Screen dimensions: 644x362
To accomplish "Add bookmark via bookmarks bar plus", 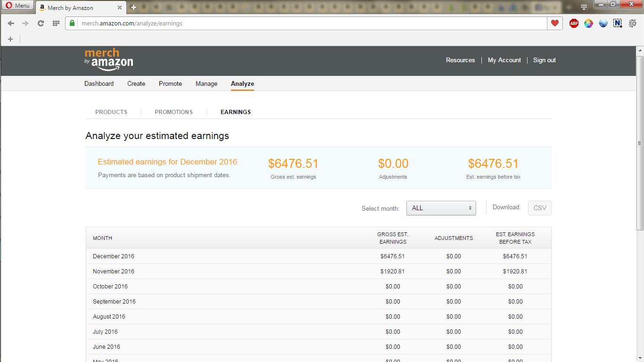I will coord(10,39).
